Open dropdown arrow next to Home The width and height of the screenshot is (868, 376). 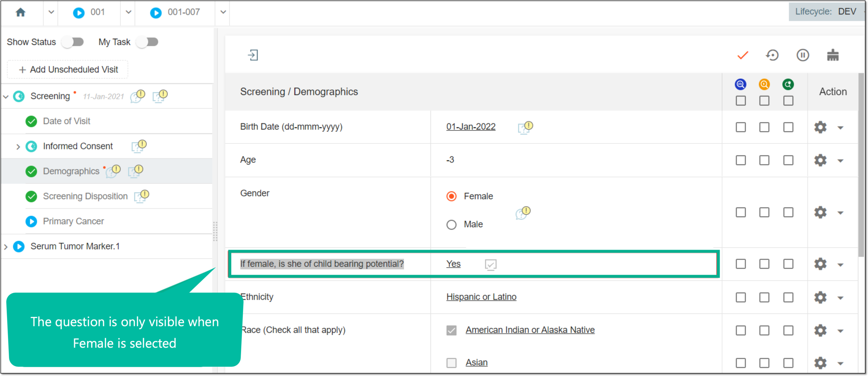tap(51, 12)
